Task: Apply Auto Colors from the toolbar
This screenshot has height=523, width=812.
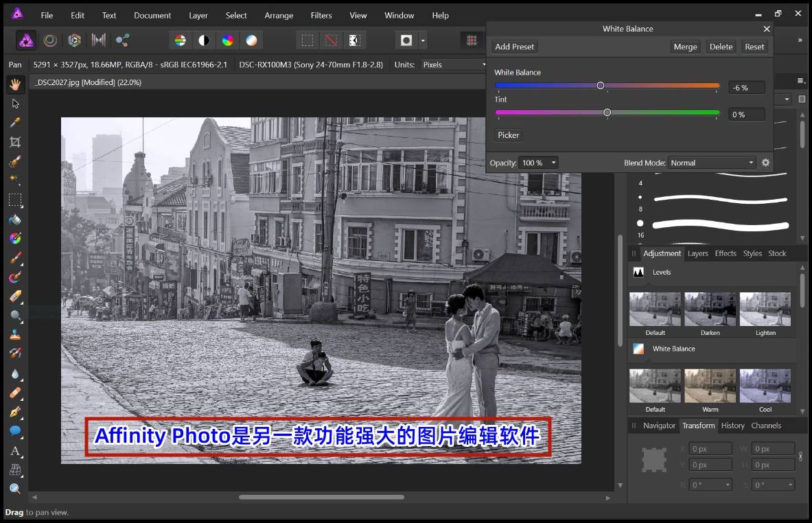Action: click(x=227, y=40)
